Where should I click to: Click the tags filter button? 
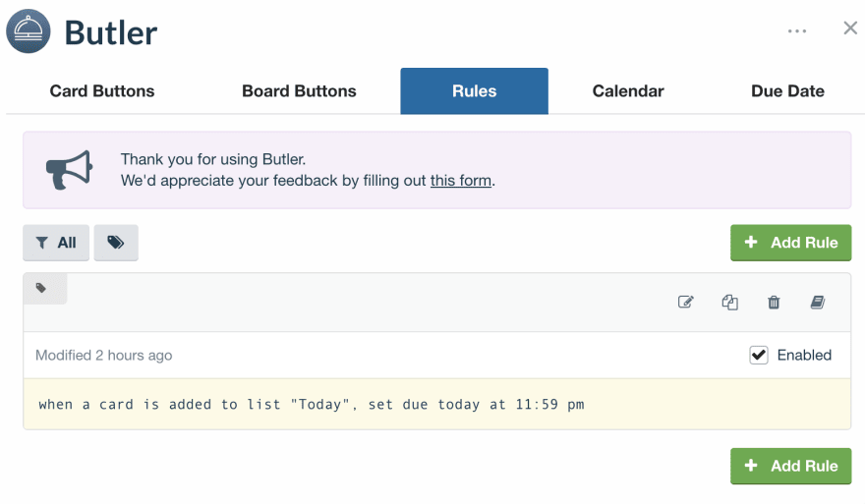click(116, 243)
